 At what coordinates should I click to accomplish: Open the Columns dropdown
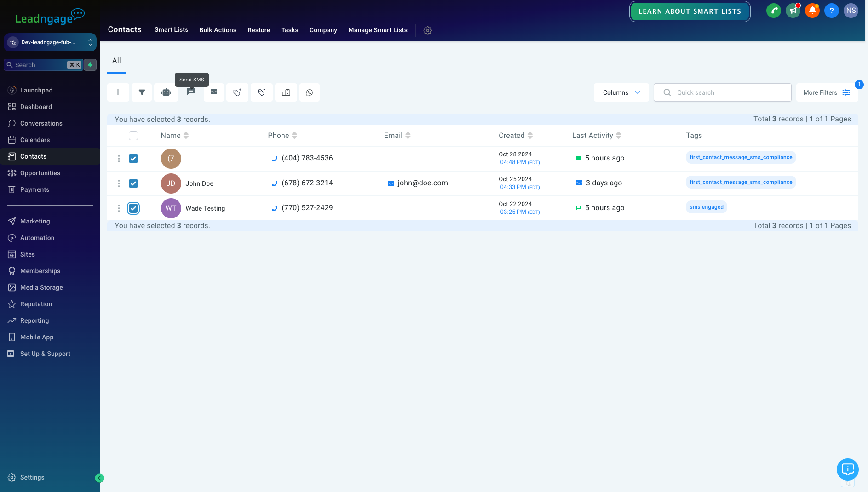621,92
